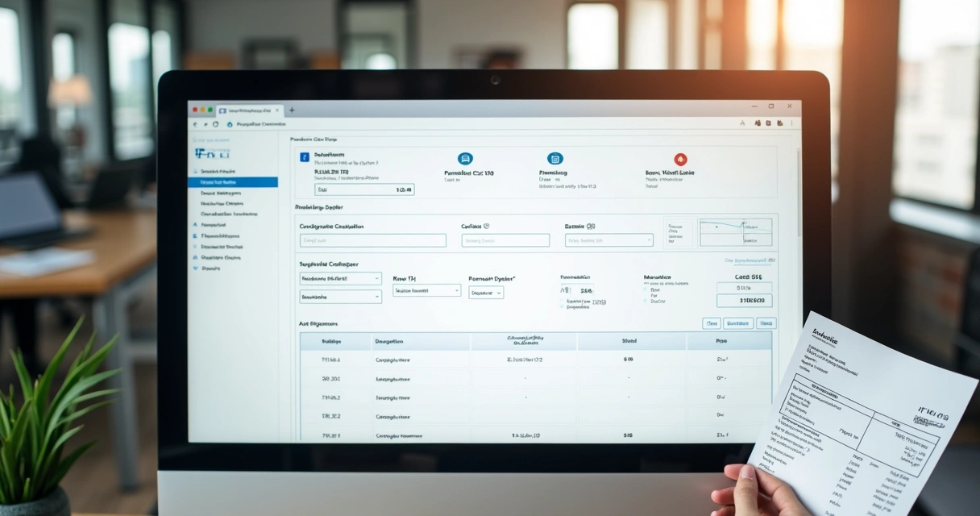
Task: Expand the small narrow dropdown in the filter row
Action: click(486, 293)
